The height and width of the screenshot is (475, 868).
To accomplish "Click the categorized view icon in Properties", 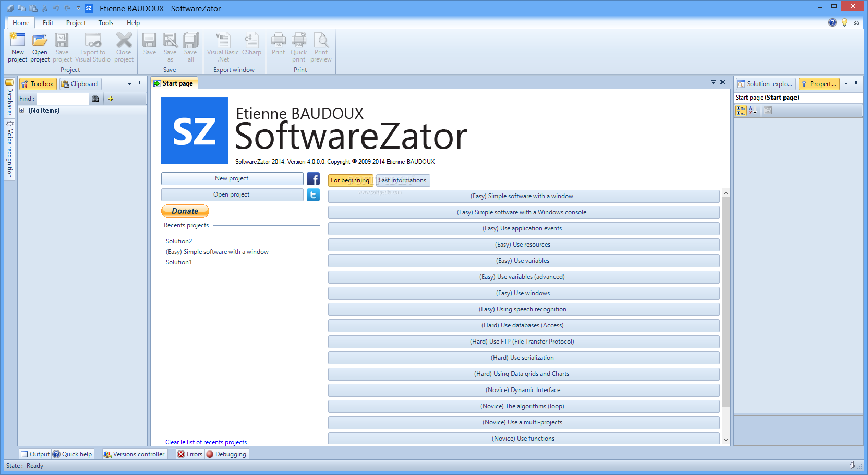I will (x=741, y=111).
